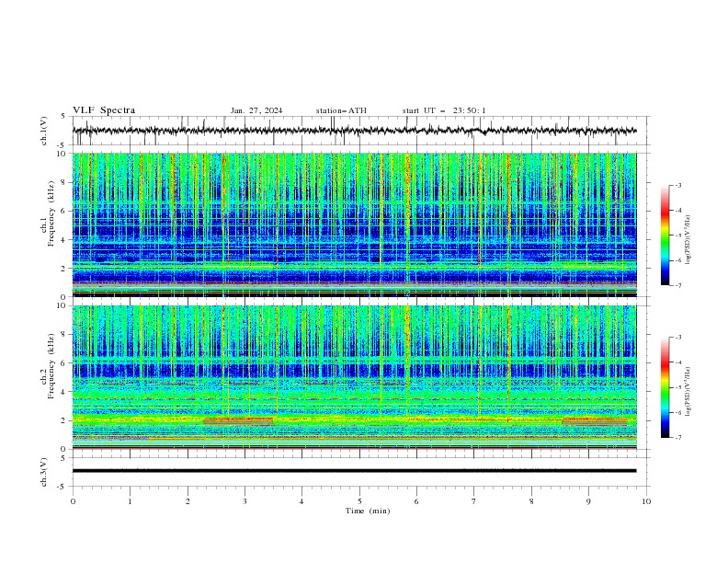
Task: Click the time axis tick label "1"
Action: 130,501
